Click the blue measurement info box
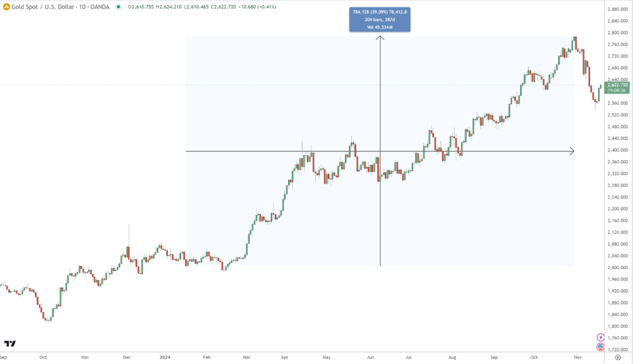Screen dimensions: 633x364 pos(380,20)
